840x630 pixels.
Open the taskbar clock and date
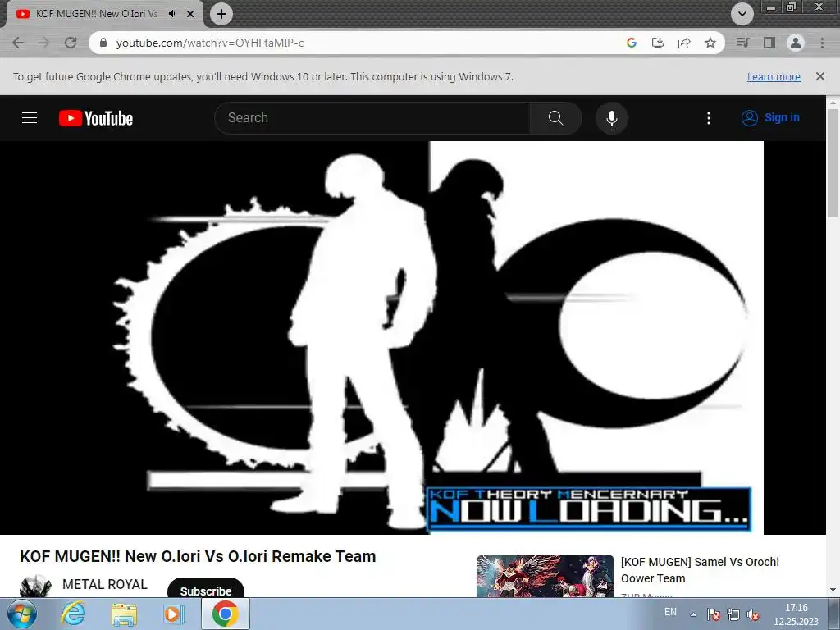pos(796,614)
